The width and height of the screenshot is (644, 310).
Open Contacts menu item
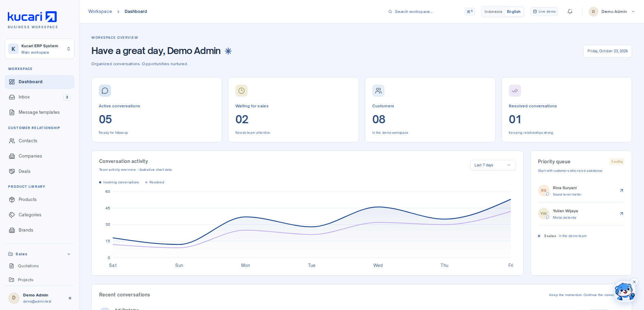39,141
